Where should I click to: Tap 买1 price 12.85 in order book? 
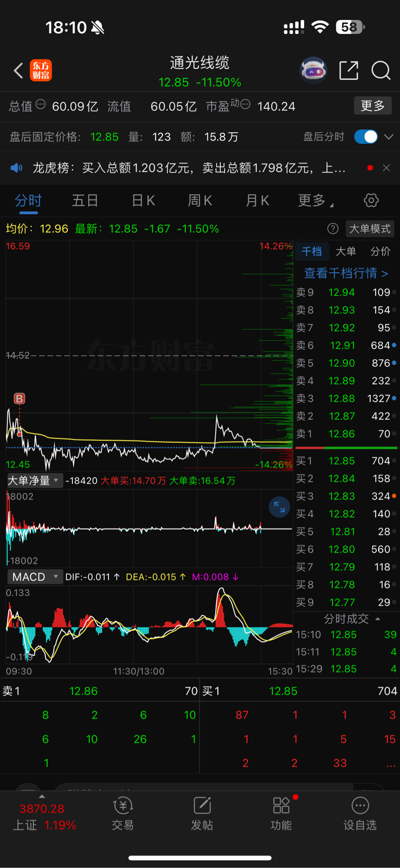point(342,461)
